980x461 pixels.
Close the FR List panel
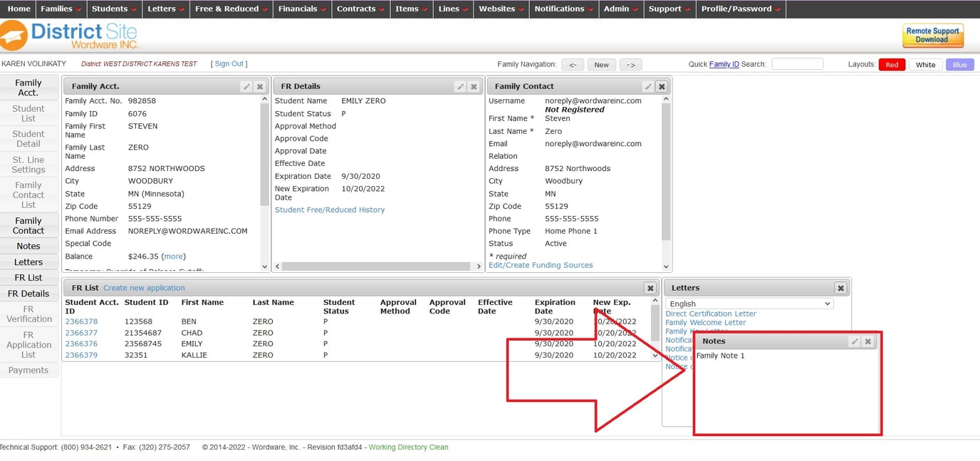(x=650, y=288)
